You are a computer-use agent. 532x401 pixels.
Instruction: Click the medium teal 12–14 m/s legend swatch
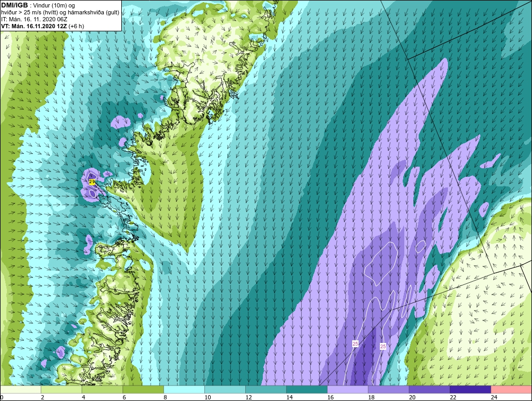[x=265, y=389]
